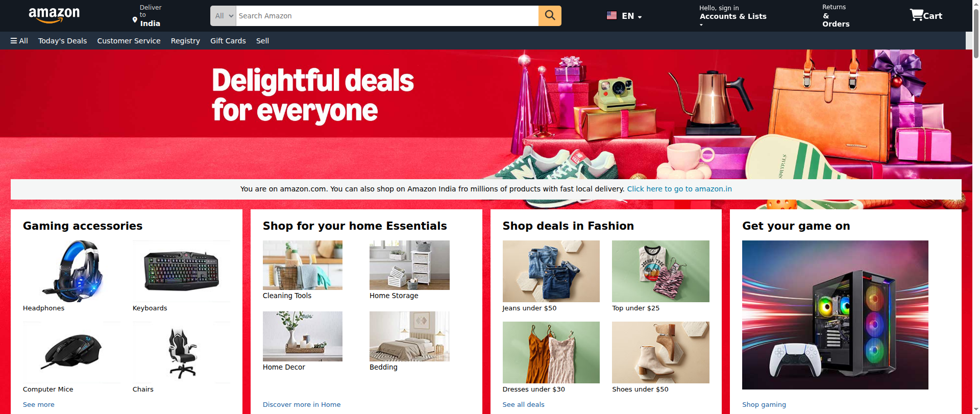980x414 pixels.
Task: Click the link to go to amazon.in
Action: click(x=679, y=189)
